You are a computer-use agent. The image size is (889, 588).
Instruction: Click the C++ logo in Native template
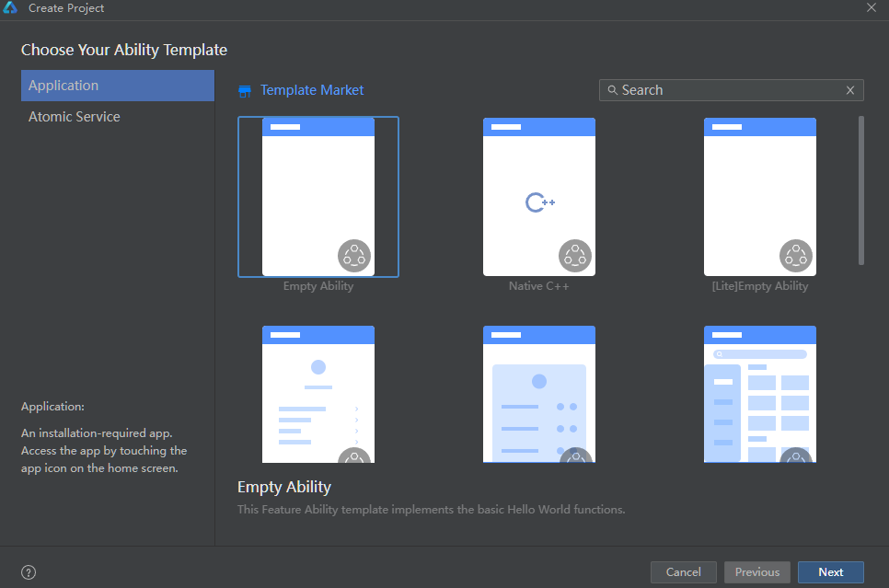tap(539, 202)
